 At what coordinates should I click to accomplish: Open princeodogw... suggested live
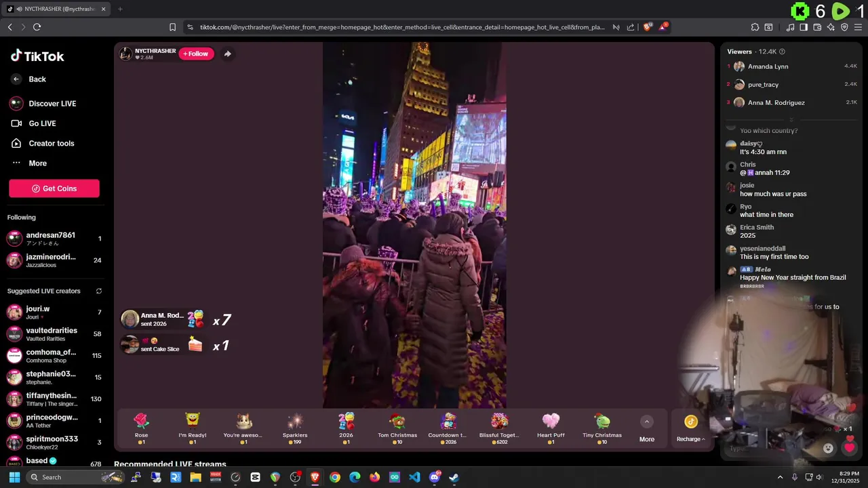click(54, 420)
